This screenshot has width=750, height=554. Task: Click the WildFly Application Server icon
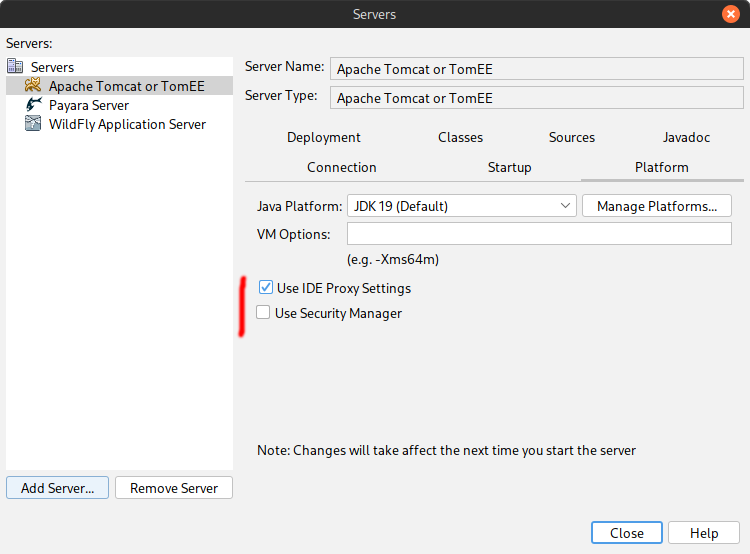click(33, 123)
